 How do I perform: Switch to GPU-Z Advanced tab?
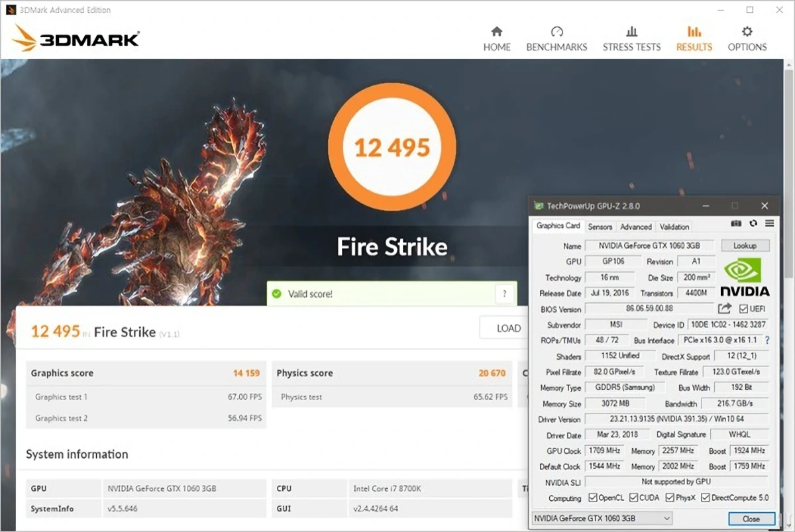pos(636,227)
